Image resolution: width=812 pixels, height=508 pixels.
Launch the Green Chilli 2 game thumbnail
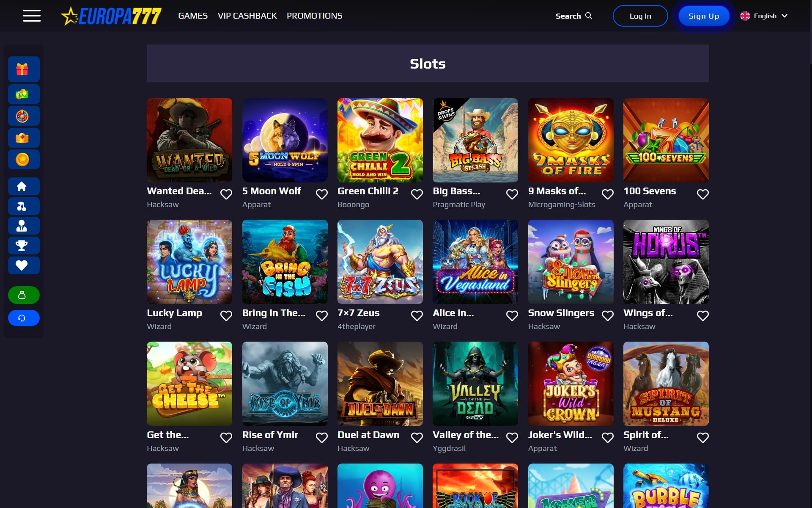(380, 140)
